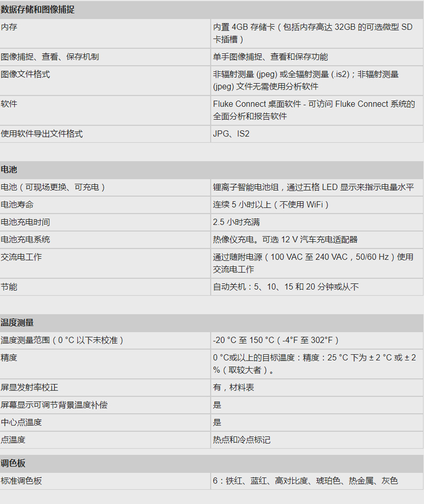The width and height of the screenshot is (424, 504).
Task: Select the Fluke Connect 桌面软件 description text
Action: 313,110
